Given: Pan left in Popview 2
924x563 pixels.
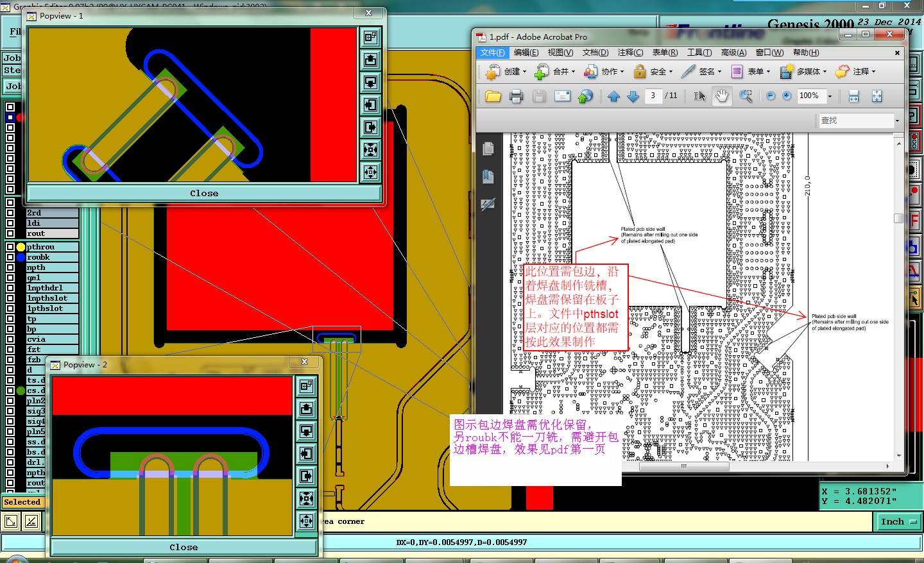Looking at the screenshot, I should click(307, 453).
